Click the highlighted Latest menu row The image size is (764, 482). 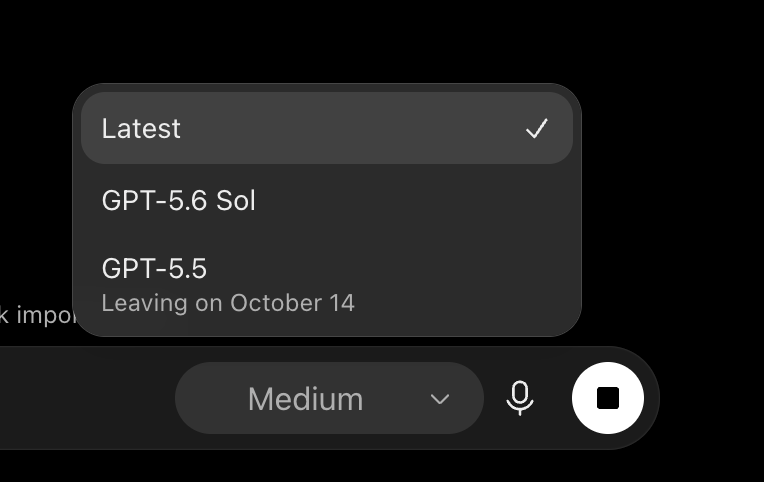click(326, 128)
